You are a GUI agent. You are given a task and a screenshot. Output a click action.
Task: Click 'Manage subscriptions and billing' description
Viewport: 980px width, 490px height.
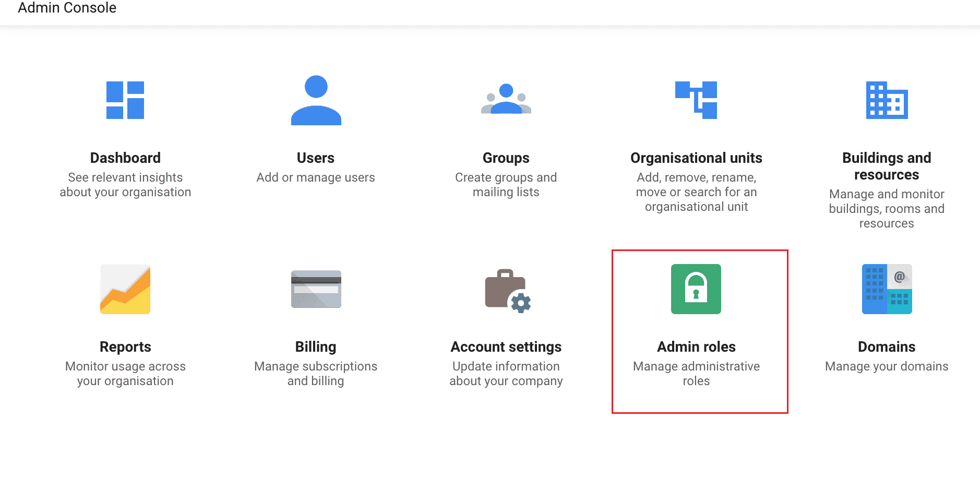tap(316, 374)
